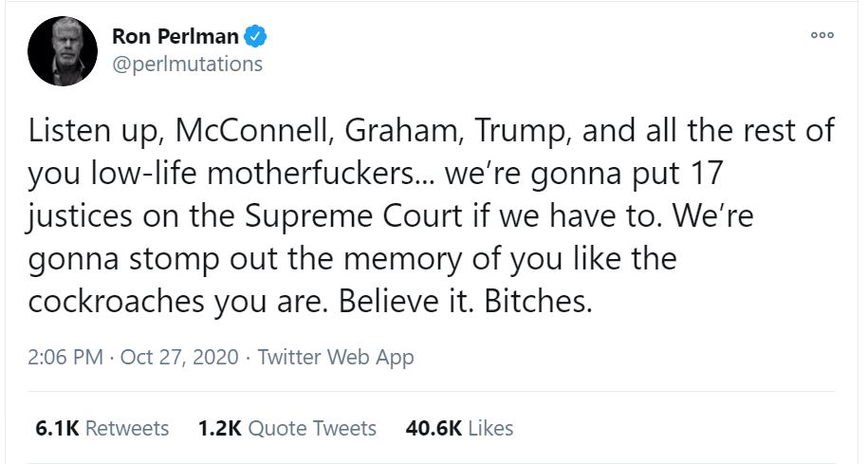Click the blue verified badge
Screen dimensions: 868x464
[256, 37]
